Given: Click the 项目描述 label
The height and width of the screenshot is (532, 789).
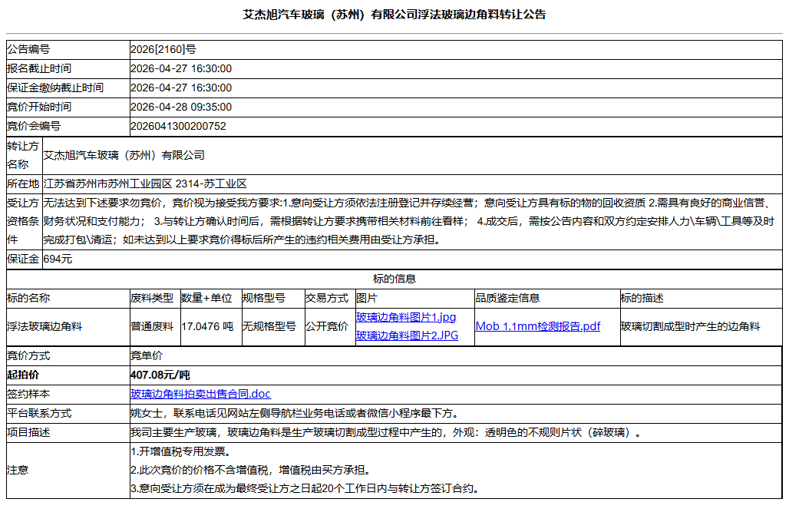Looking at the screenshot, I should click(28, 432).
